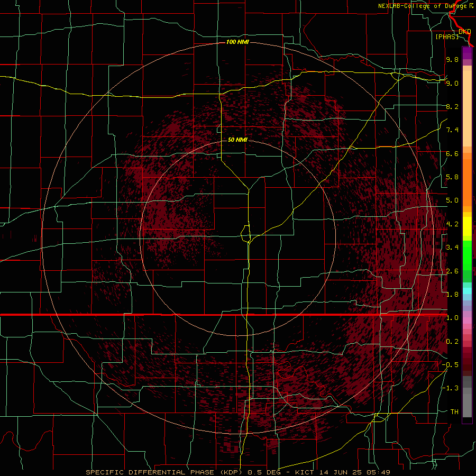Click the -1.3 value on the color scale
This screenshot has height=476, width=476.
coord(450,388)
